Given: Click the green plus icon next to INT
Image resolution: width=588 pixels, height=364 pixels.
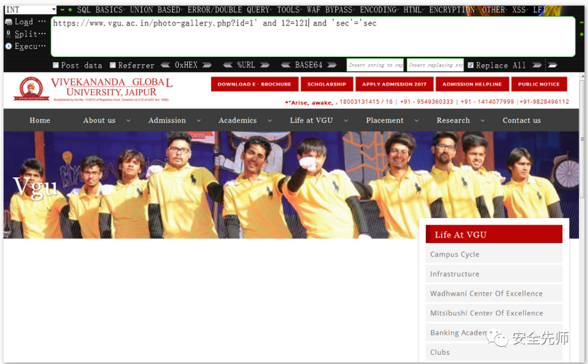Looking at the screenshot, I should coord(70,10).
